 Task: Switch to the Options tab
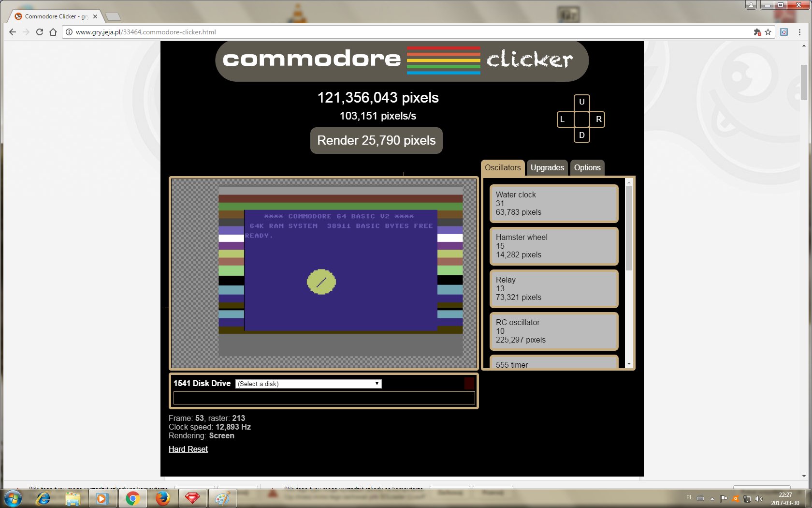pos(587,167)
